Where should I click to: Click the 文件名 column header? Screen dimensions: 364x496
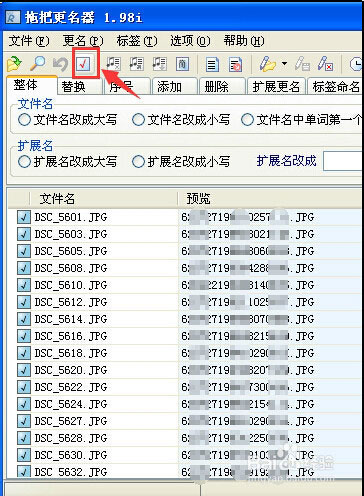coord(103,199)
